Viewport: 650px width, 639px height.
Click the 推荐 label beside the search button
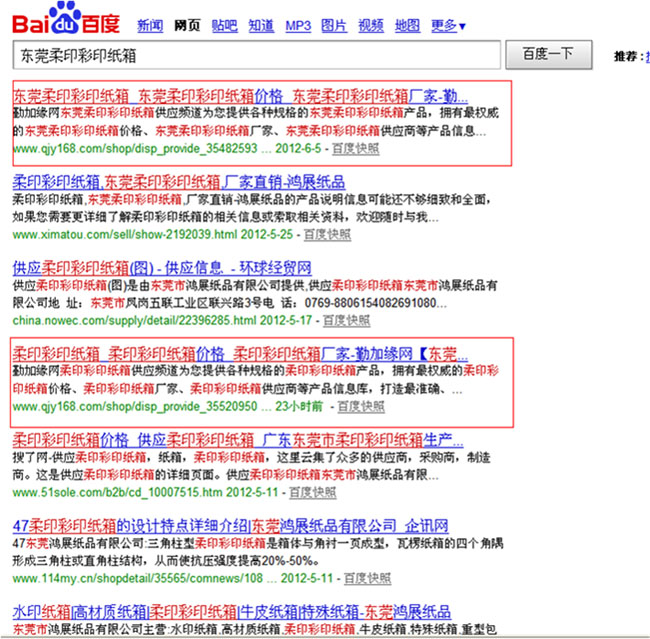point(628,56)
